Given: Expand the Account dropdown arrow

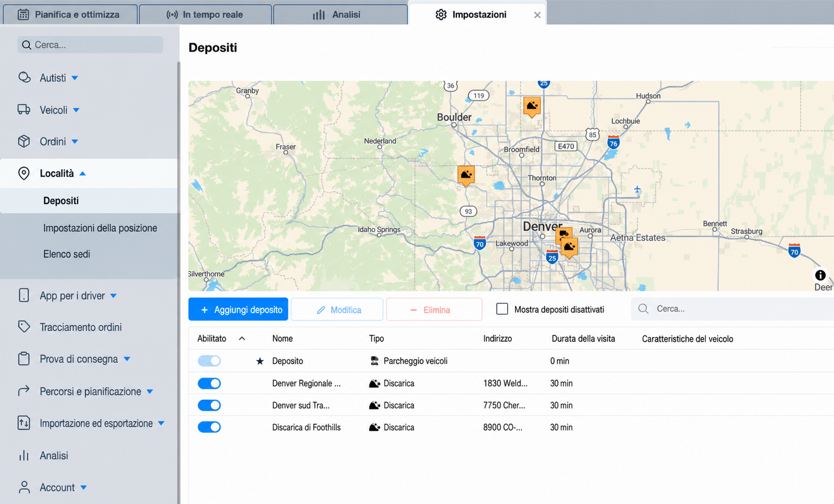Looking at the screenshot, I should [x=83, y=488].
